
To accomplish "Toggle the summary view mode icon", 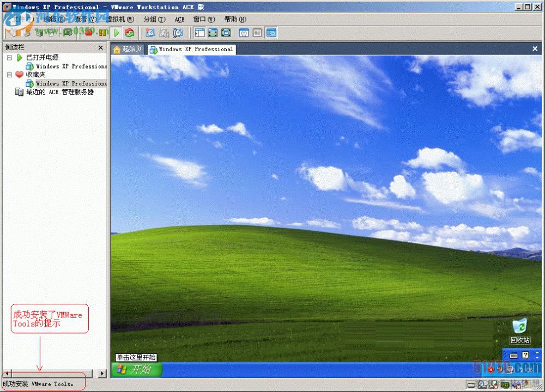I will click(x=257, y=33).
